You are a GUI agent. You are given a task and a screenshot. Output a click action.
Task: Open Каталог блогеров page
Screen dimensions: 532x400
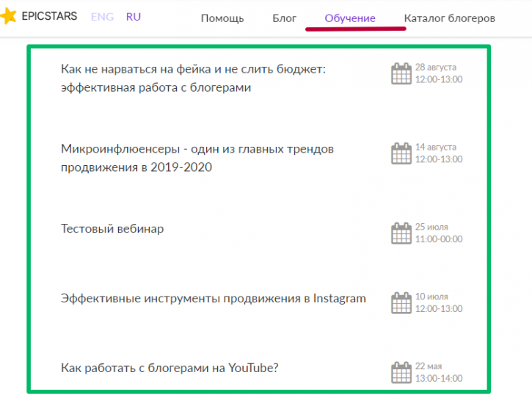[450, 18]
